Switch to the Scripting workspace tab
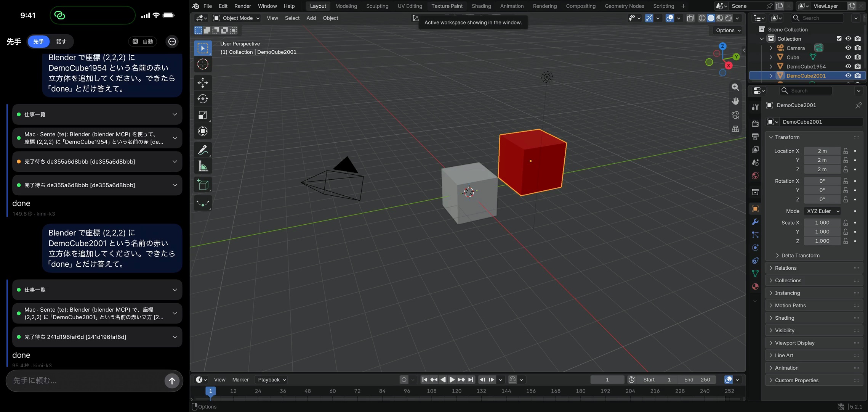This screenshot has height=412, width=868. coord(663,6)
